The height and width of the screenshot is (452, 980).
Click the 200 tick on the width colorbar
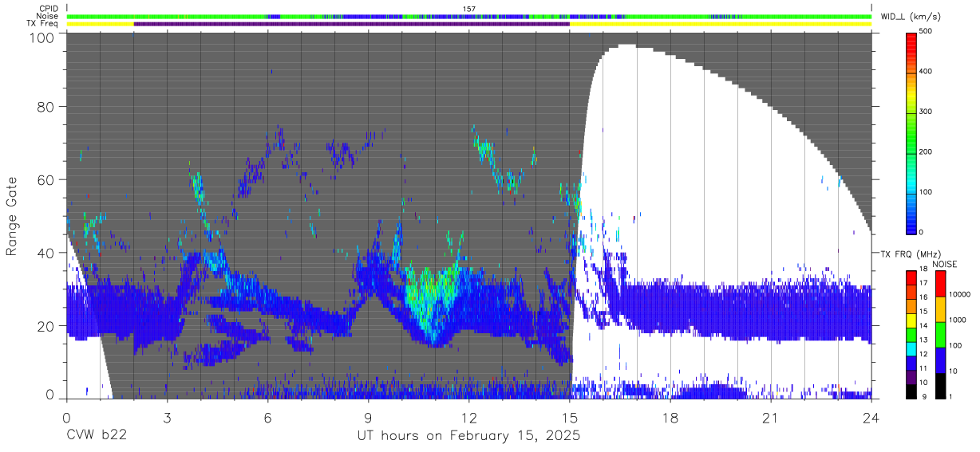tap(926, 151)
